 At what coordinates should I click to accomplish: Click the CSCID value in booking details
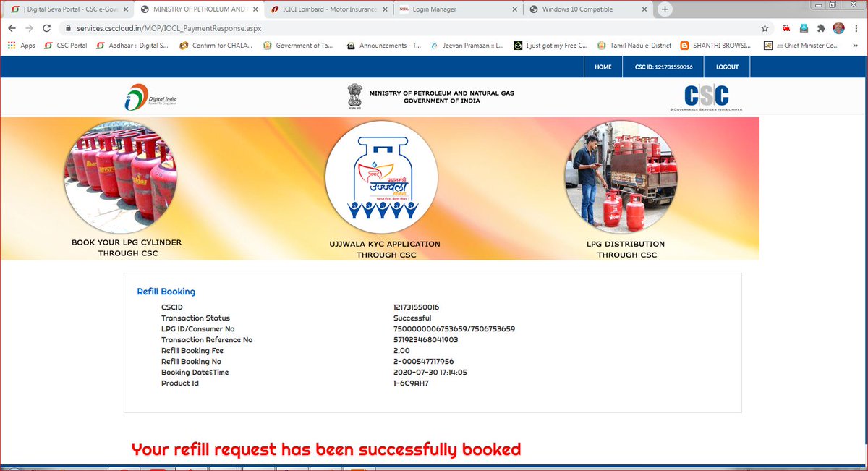click(x=416, y=307)
